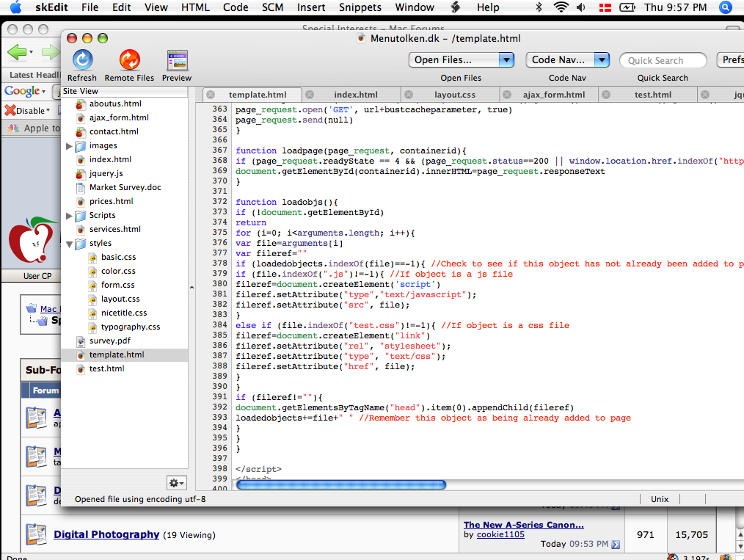
Task: Open the script menu icon next to Window
Action: [x=455, y=7]
